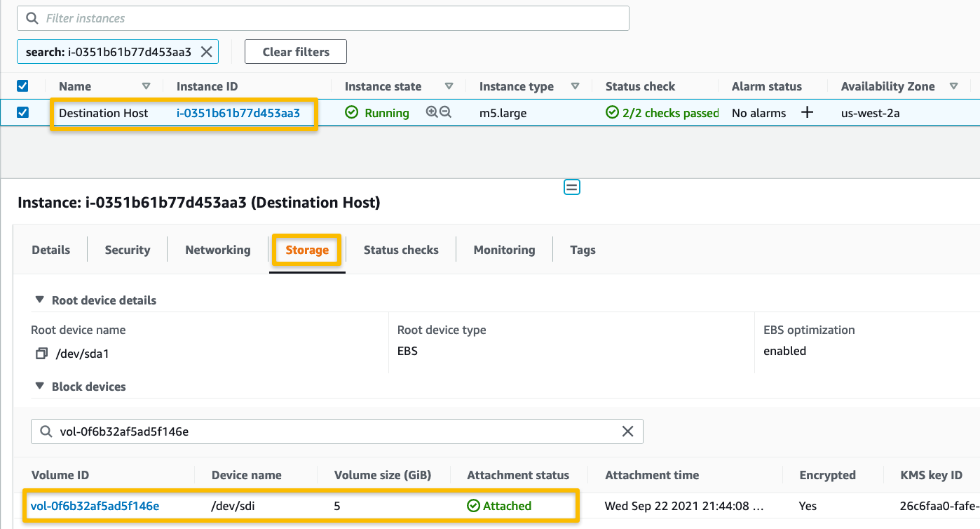Collapse the Root device details section

pyautogui.click(x=40, y=300)
